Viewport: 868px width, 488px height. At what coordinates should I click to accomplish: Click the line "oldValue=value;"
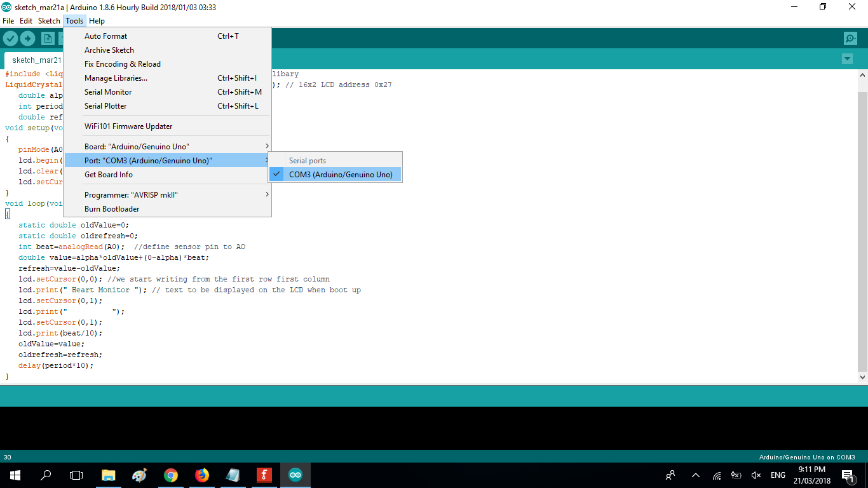51,344
